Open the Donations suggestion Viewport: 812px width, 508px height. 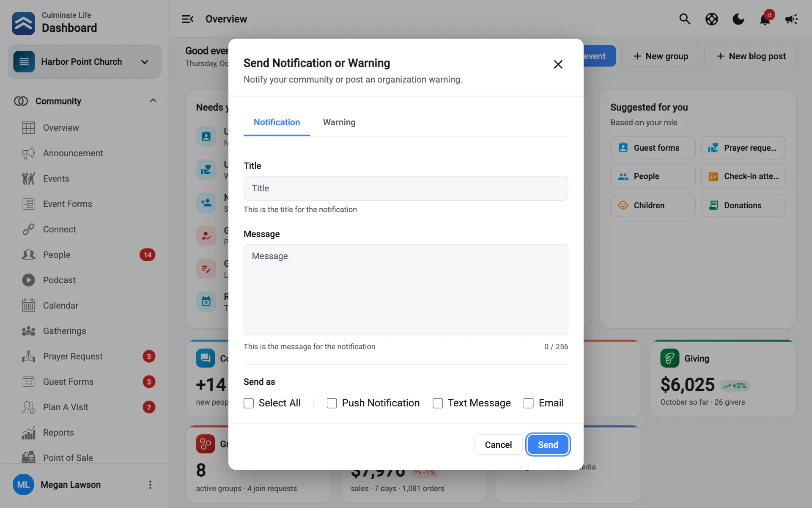(x=743, y=205)
